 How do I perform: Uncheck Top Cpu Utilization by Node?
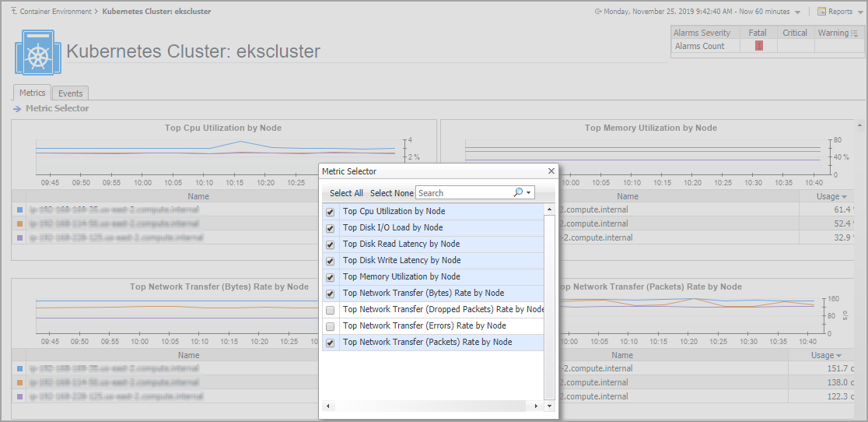331,212
